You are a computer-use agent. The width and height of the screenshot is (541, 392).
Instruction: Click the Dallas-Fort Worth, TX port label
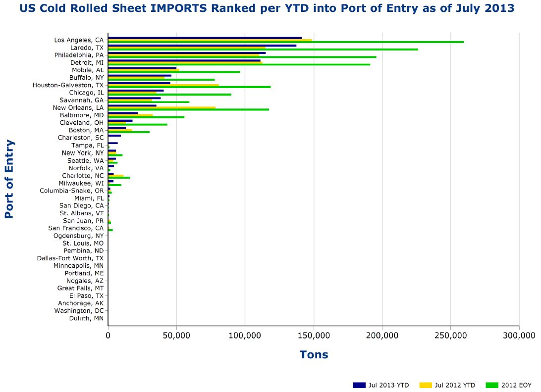tap(70, 258)
